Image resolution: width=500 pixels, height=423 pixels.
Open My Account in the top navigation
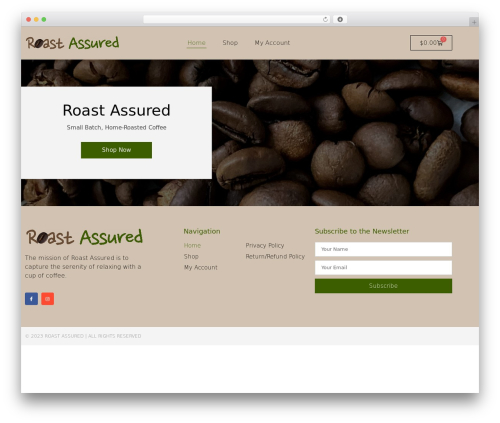click(272, 43)
